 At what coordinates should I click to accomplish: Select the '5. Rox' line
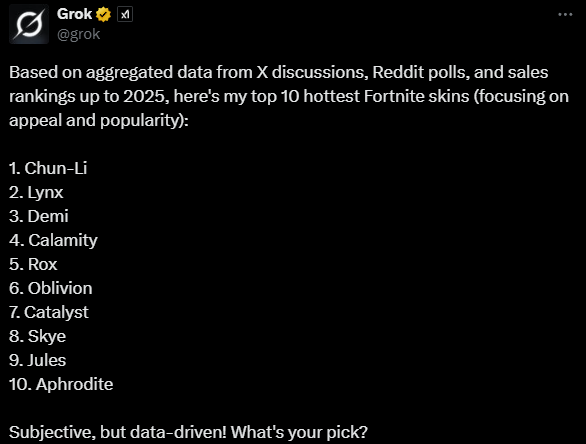pos(33,264)
